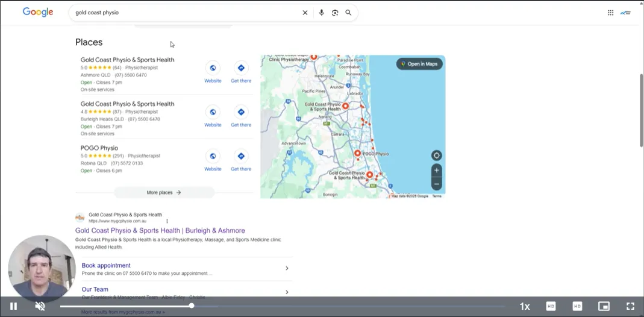Click the Google logo
This screenshot has width=644, height=317.
point(38,12)
